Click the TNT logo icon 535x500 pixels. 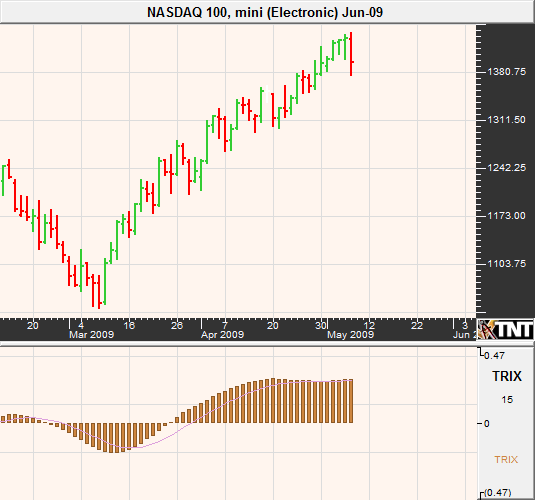click(x=505, y=330)
